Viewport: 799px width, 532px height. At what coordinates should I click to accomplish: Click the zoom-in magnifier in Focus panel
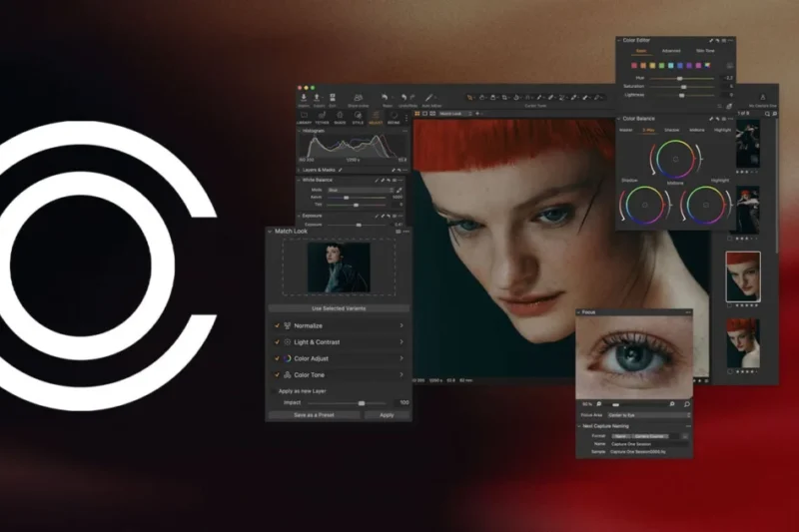click(672, 404)
